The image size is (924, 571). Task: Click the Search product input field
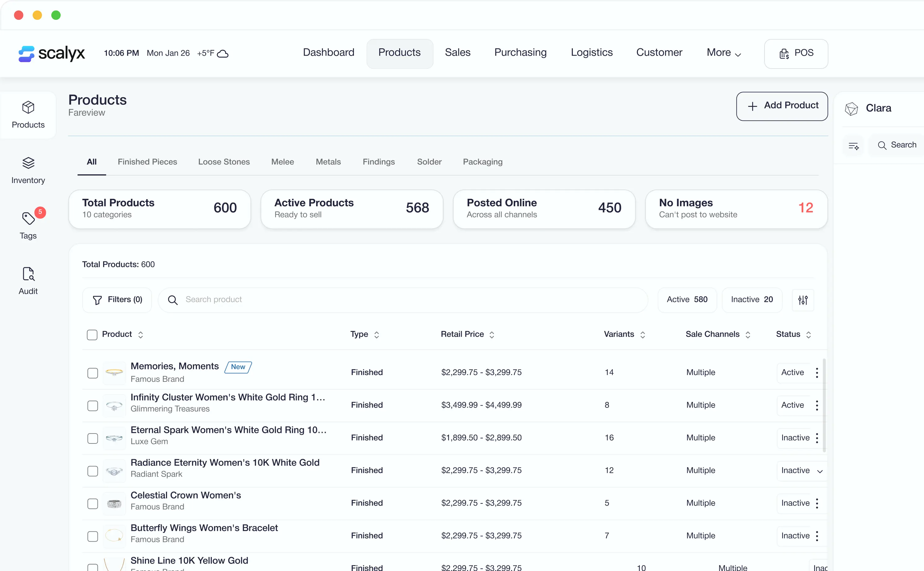(x=403, y=300)
